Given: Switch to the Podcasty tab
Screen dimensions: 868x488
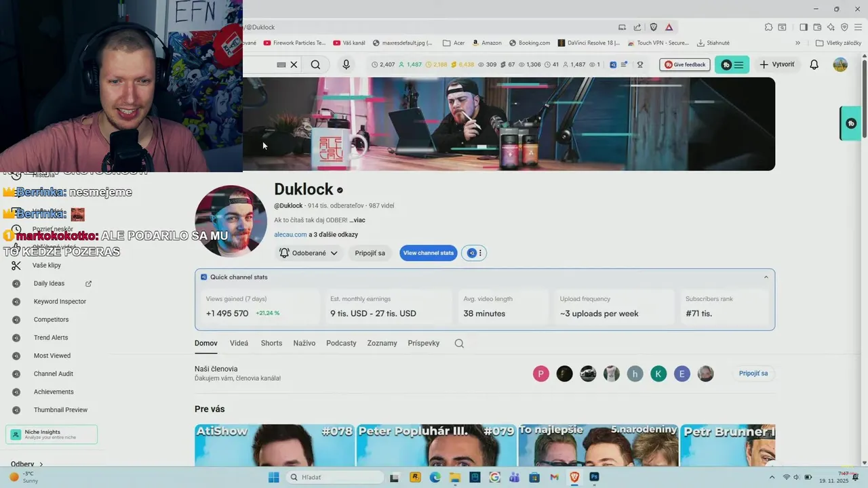Looking at the screenshot, I should tap(341, 343).
